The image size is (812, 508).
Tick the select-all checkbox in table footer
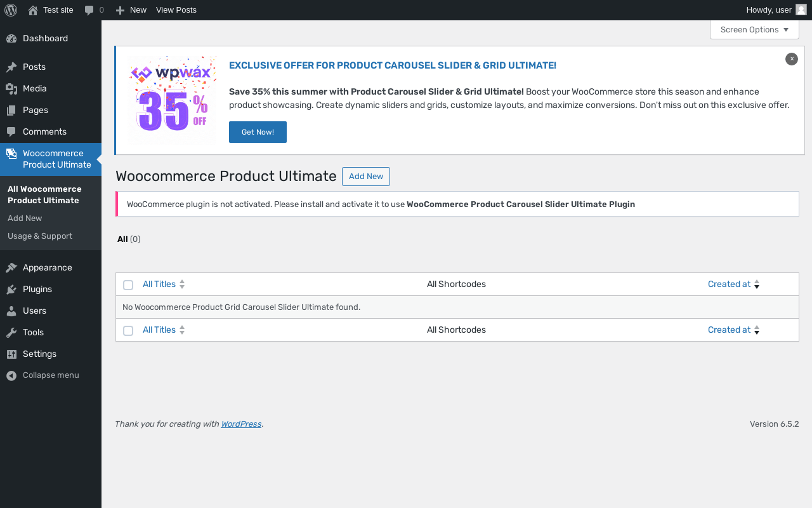click(128, 331)
